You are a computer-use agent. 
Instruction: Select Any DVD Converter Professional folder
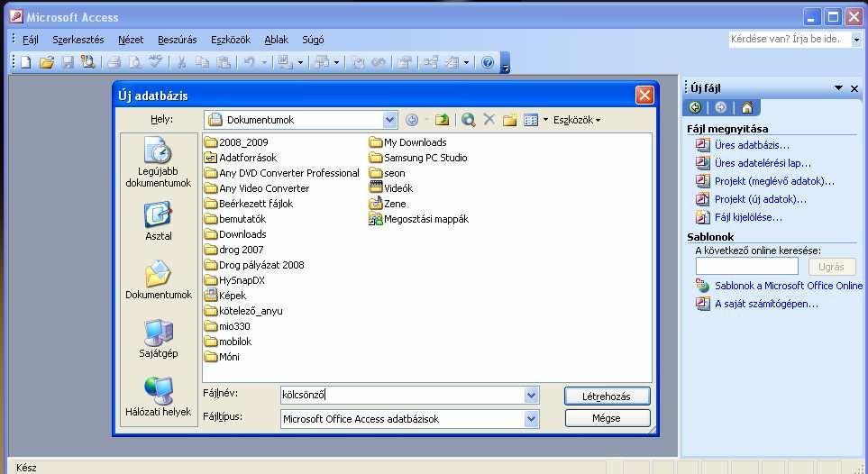pos(282,173)
